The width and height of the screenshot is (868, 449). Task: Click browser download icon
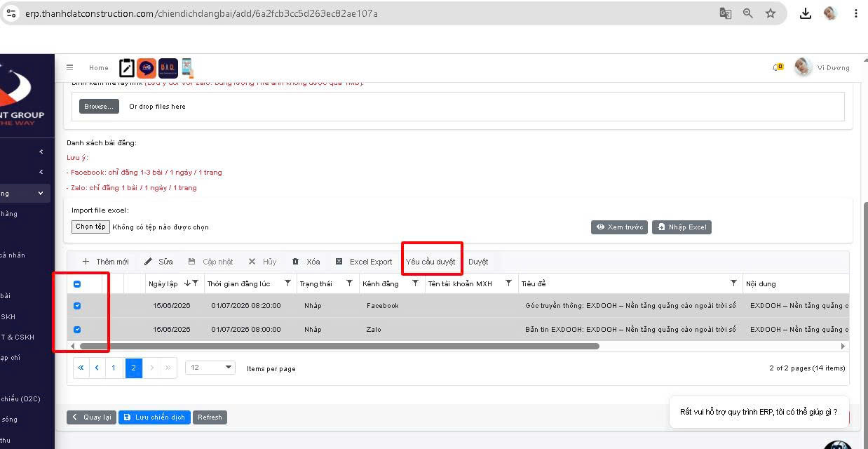click(806, 13)
